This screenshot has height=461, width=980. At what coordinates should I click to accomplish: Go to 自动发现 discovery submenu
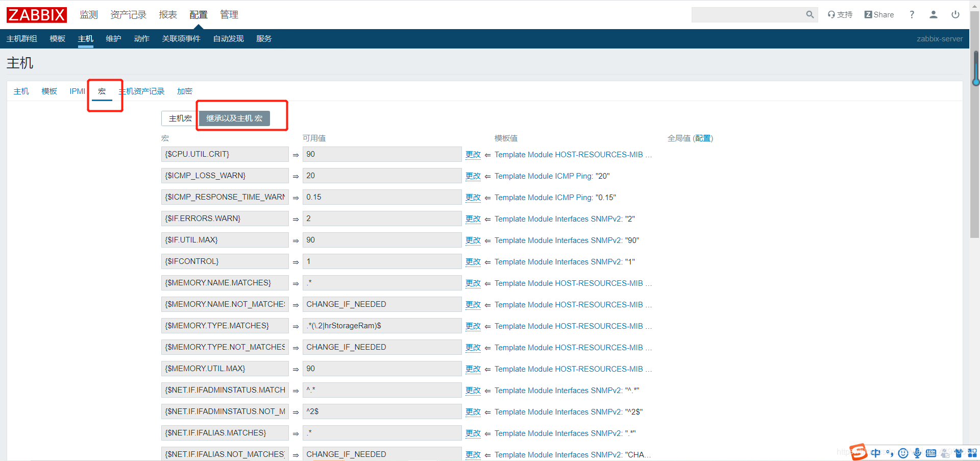[229, 39]
